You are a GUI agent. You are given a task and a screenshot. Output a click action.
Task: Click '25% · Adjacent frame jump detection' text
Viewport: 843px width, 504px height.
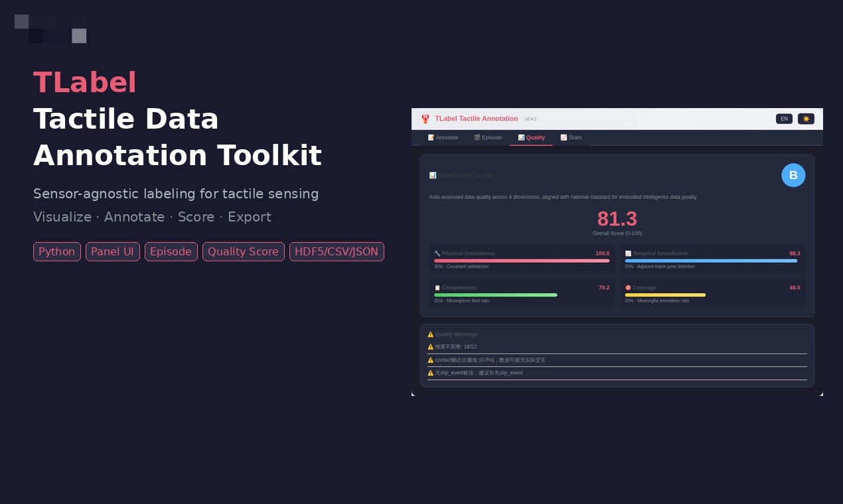pyautogui.click(x=660, y=267)
